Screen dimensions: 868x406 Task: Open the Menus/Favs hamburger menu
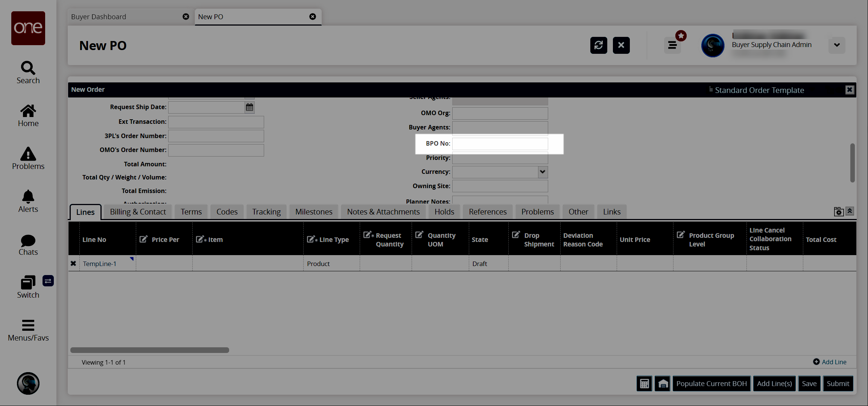coord(28,325)
